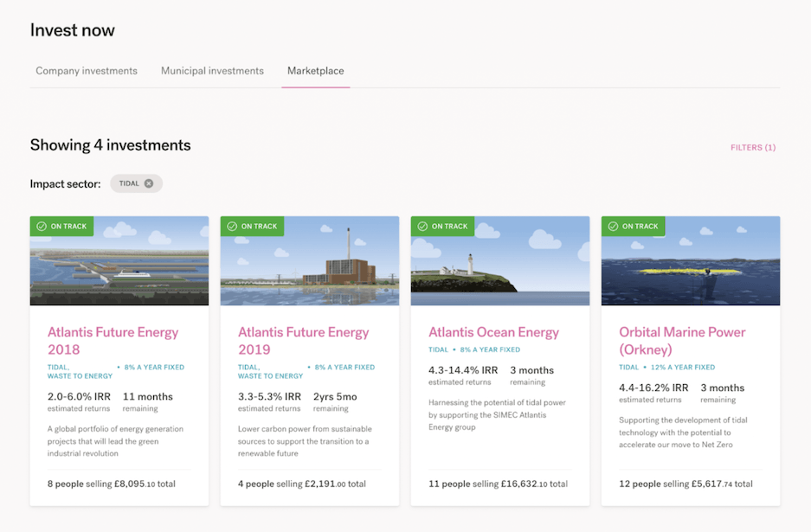Click the '4.4-16.2% IRR' value
The width and height of the screenshot is (811, 532).
[653, 388]
